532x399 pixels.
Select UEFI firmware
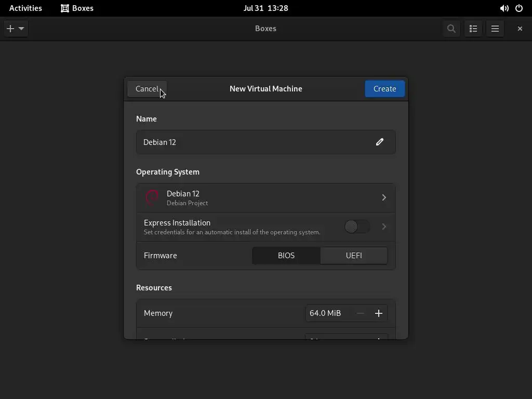click(354, 256)
